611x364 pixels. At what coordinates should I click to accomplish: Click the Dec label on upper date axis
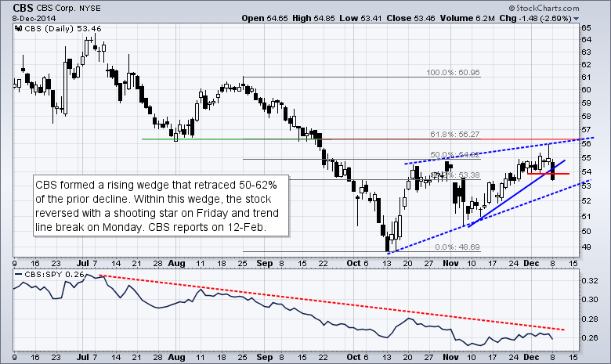coord(531,263)
